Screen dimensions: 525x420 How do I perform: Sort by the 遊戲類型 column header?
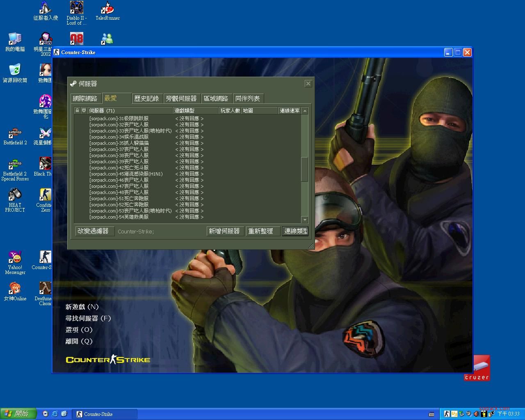[195, 111]
